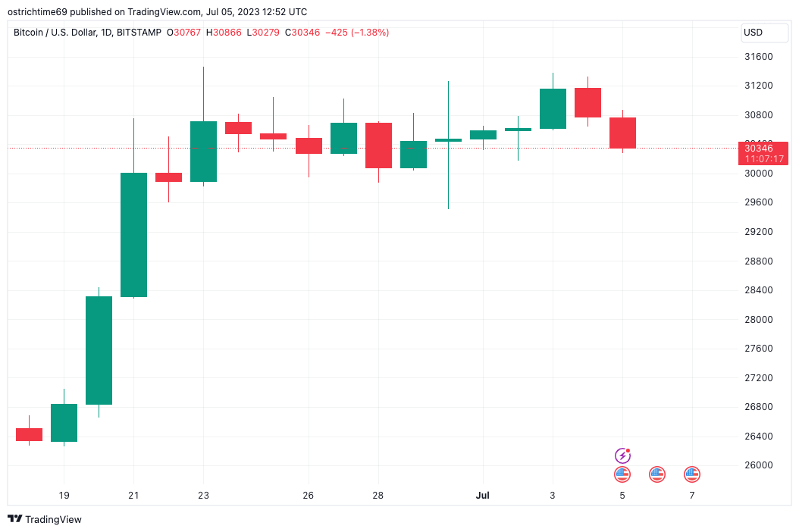Click the Jul date label on time axis

tap(483, 496)
